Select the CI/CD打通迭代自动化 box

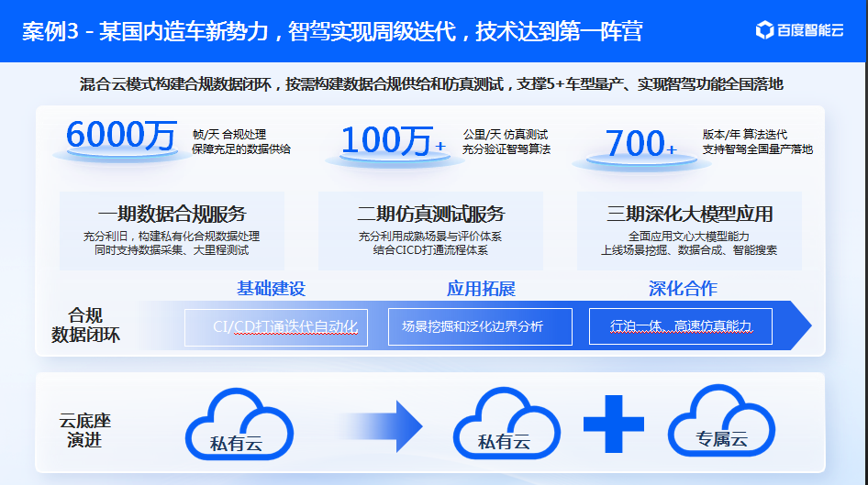pyautogui.click(x=276, y=327)
